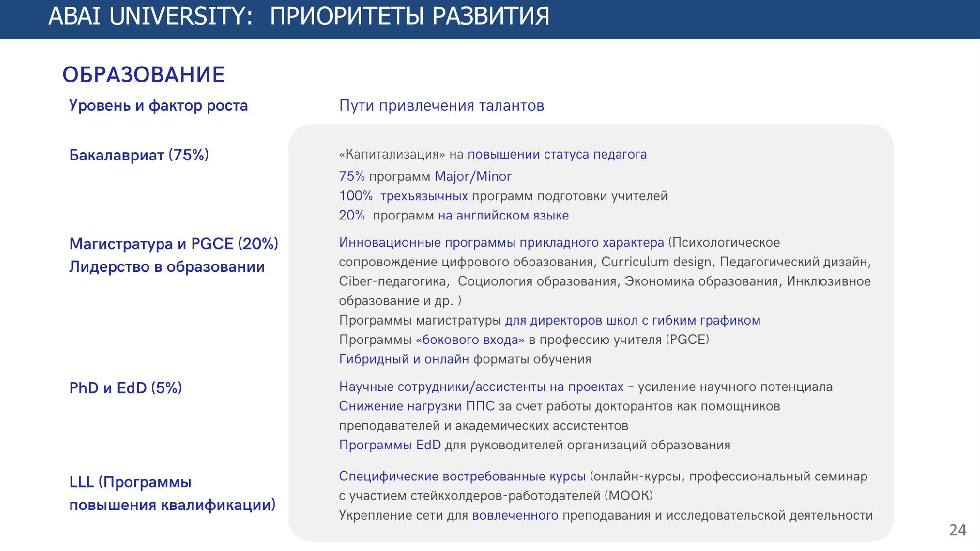Click the slide page number 24
Viewport: 980px width, 551px height.
[x=957, y=530]
